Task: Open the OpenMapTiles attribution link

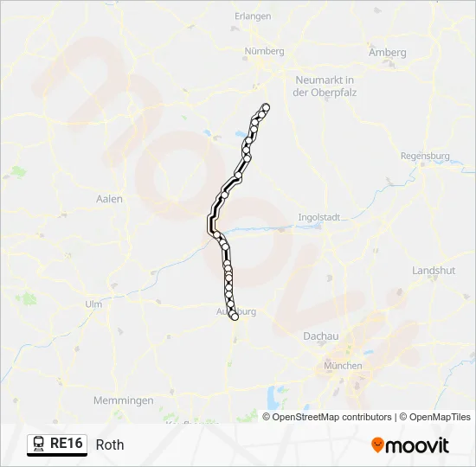Action: coord(435,417)
